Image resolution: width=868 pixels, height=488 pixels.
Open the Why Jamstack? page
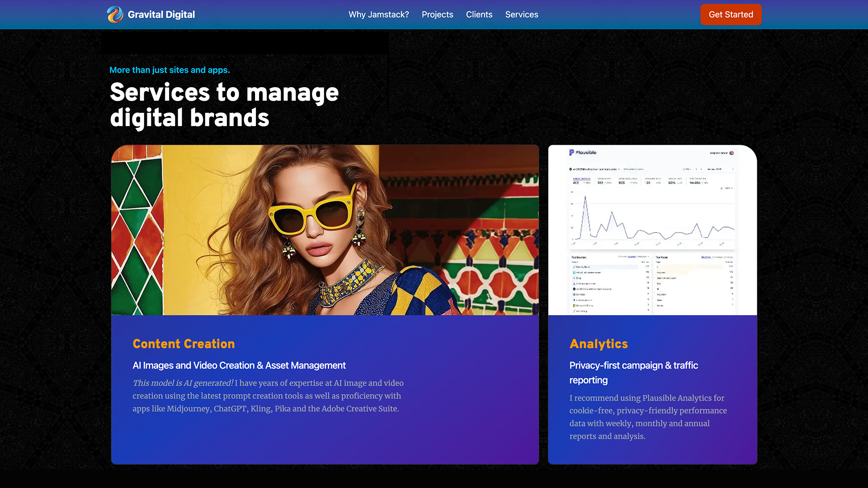[378, 14]
